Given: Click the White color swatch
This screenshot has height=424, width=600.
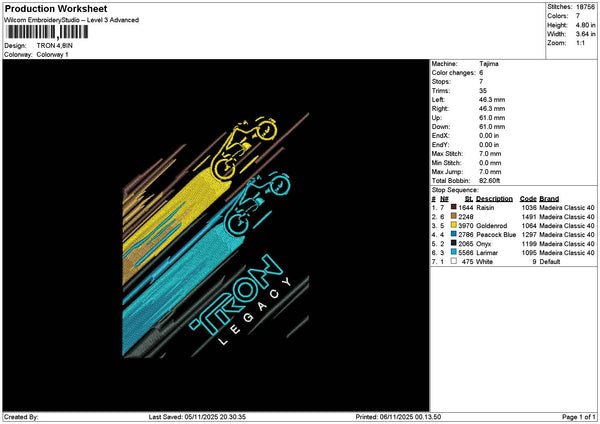Looking at the screenshot, I should (x=453, y=261).
